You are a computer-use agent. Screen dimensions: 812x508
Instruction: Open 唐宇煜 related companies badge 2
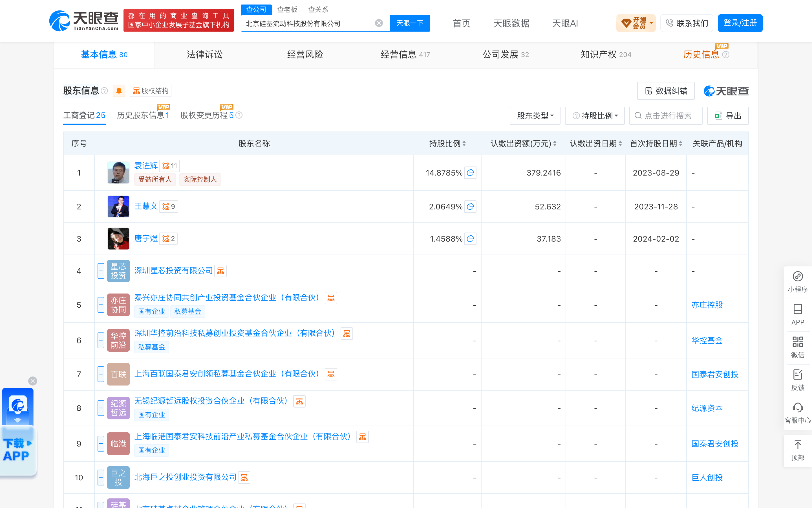click(168, 238)
